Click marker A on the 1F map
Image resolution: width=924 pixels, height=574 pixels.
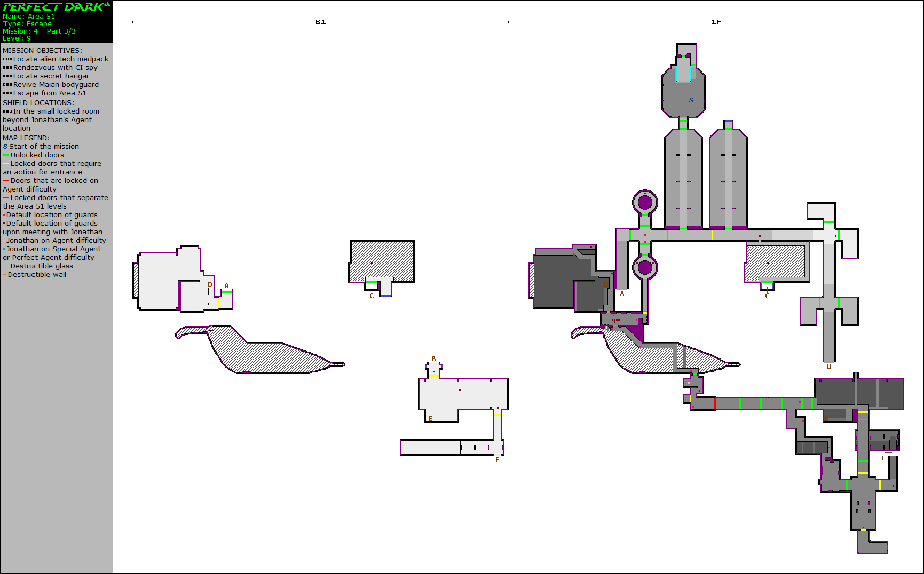pos(622,293)
